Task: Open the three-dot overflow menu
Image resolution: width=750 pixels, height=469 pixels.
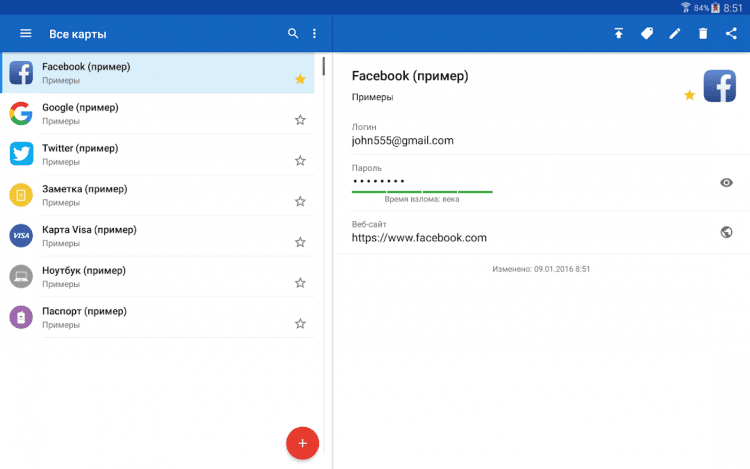Action: point(314,34)
